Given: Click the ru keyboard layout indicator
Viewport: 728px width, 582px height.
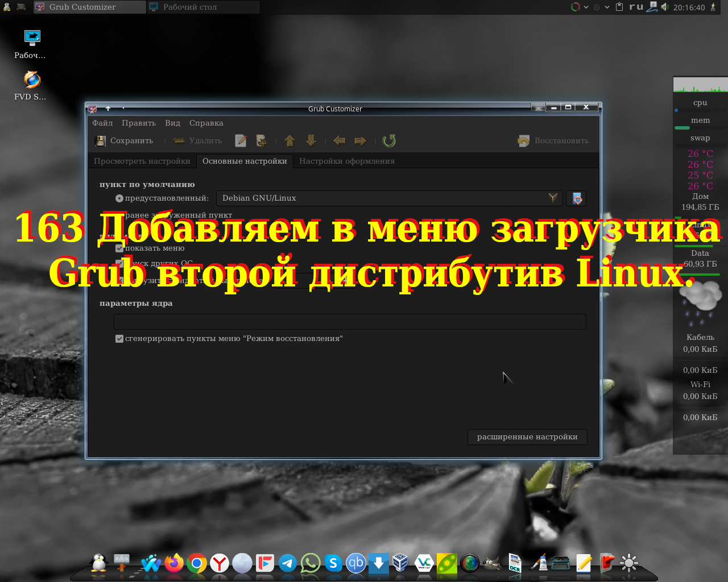Looking at the screenshot, I should click(636, 7).
